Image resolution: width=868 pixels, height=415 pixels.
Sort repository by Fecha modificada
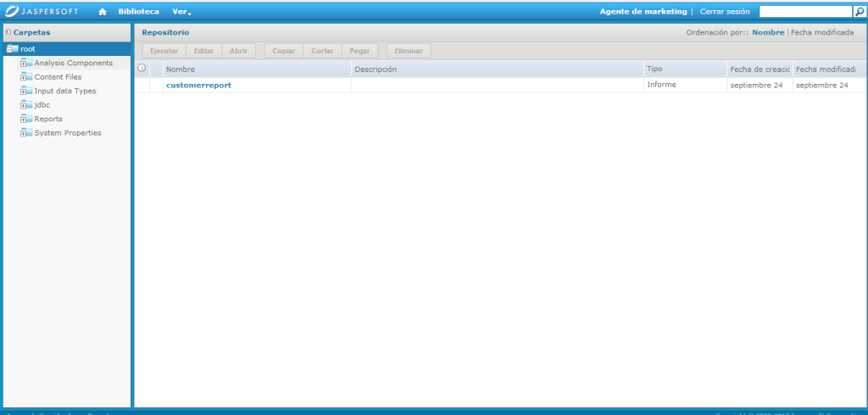tap(822, 32)
